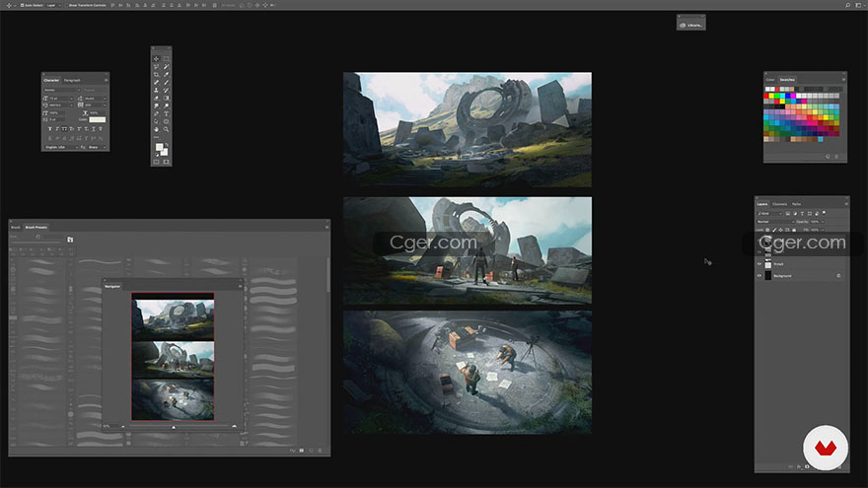The width and height of the screenshot is (868, 488).
Task: Select the Zoom tool
Action: pyautogui.click(x=166, y=129)
